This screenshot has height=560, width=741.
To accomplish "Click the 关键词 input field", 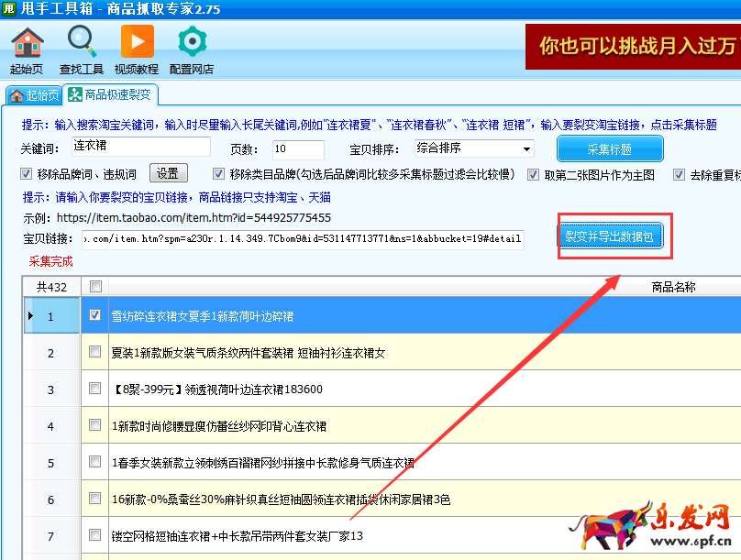I will [x=139, y=148].
